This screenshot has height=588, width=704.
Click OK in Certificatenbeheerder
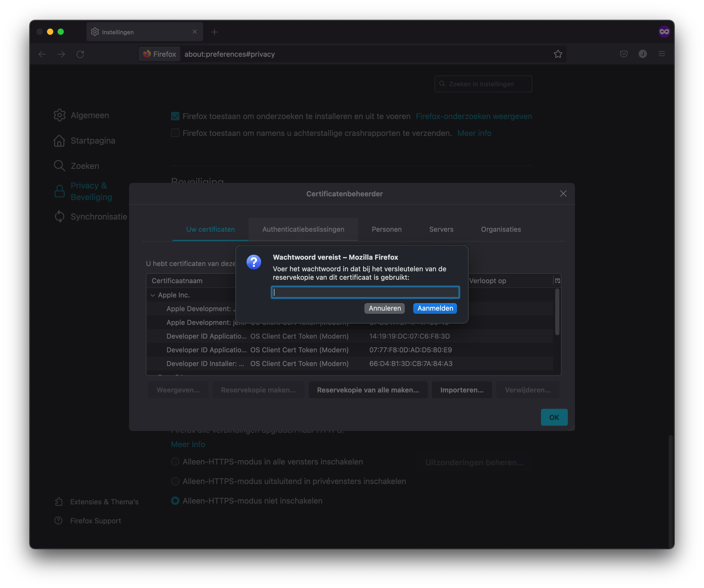554,417
